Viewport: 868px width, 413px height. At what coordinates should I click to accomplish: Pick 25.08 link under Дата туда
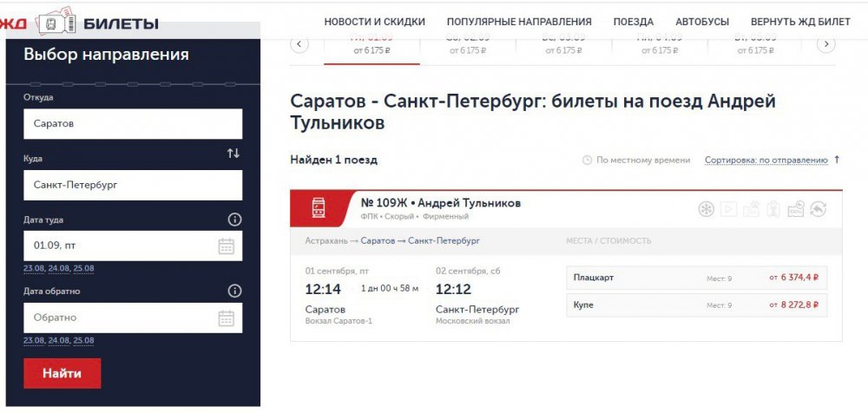click(83, 268)
